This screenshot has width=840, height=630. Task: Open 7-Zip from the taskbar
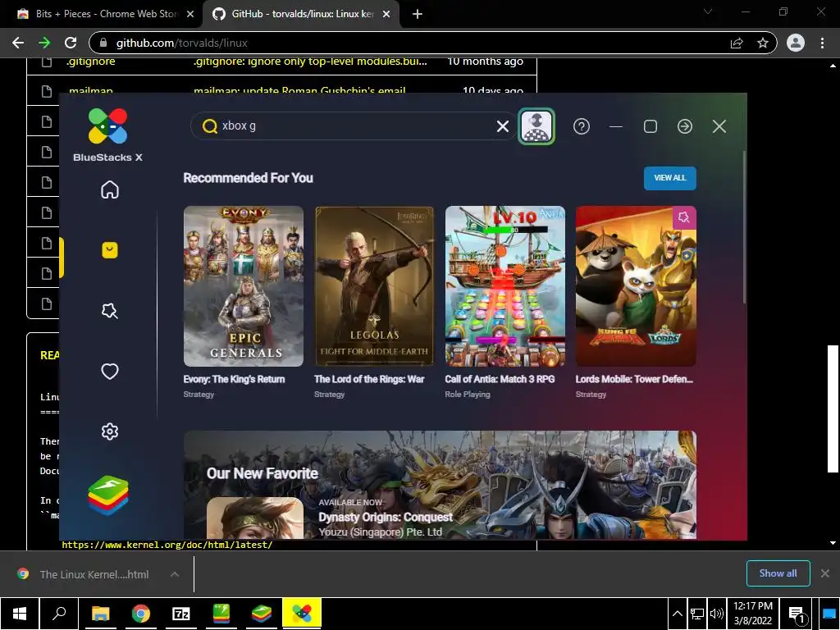[x=180, y=614]
